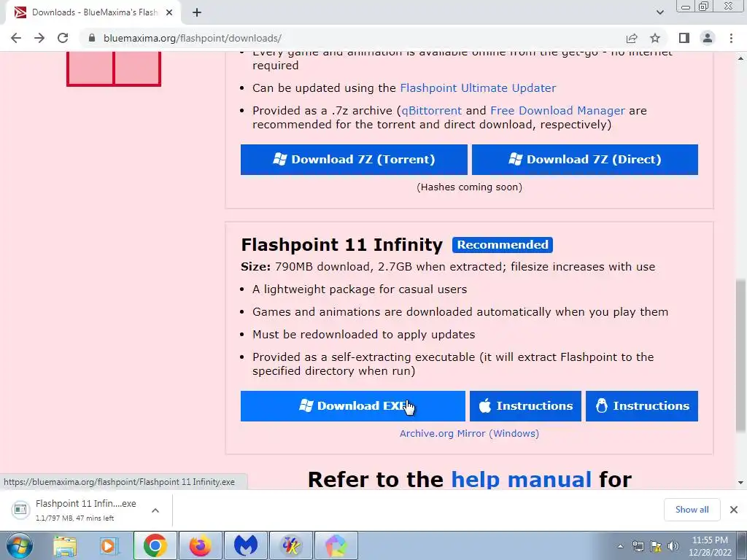The width and height of the screenshot is (747, 560).
Task: Select the Downloads - BlueMaxima's Flashpoint tab
Action: tap(93, 12)
